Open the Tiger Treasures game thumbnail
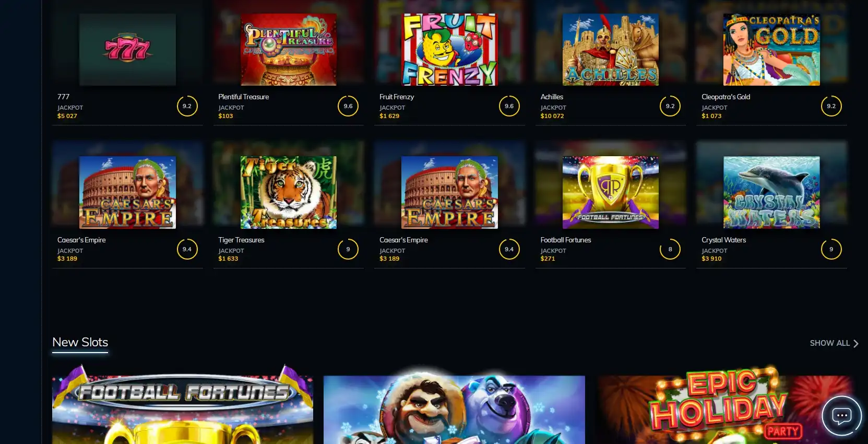 click(x=289, y=192)
